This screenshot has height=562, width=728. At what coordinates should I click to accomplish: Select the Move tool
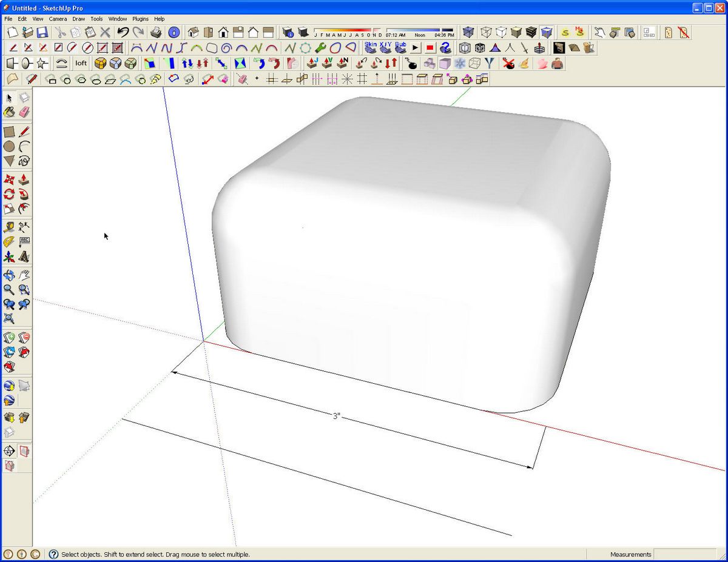click(9, 180)
